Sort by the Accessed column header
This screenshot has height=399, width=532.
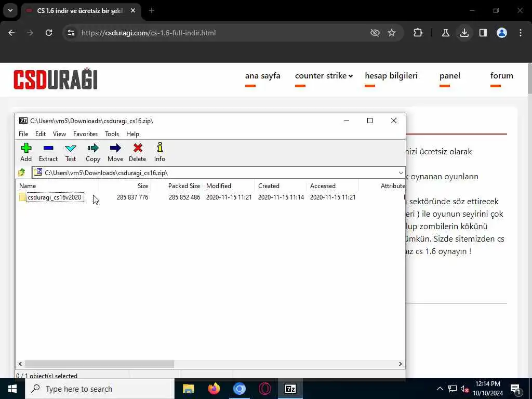tap(333, 186)
